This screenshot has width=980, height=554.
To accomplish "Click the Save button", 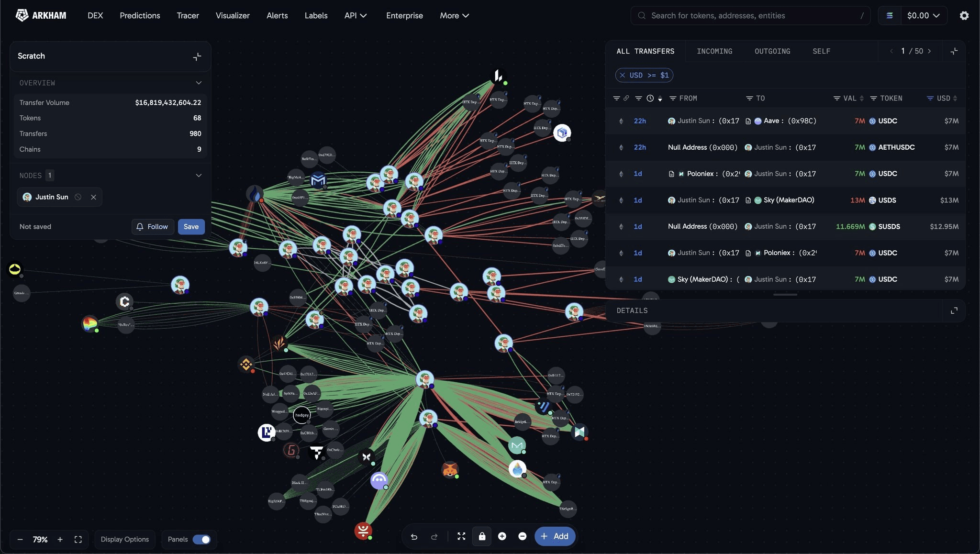I will coord(191,227).
